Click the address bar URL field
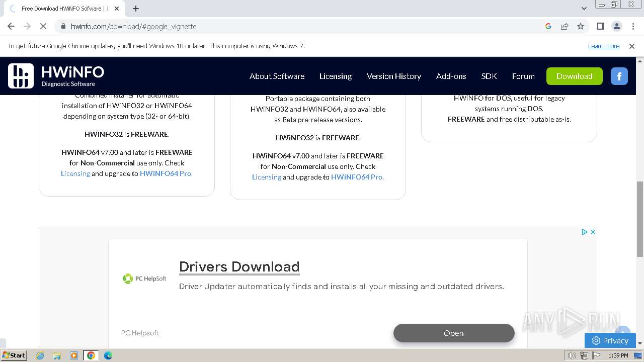Screen dimensions: 644x362 302,26
